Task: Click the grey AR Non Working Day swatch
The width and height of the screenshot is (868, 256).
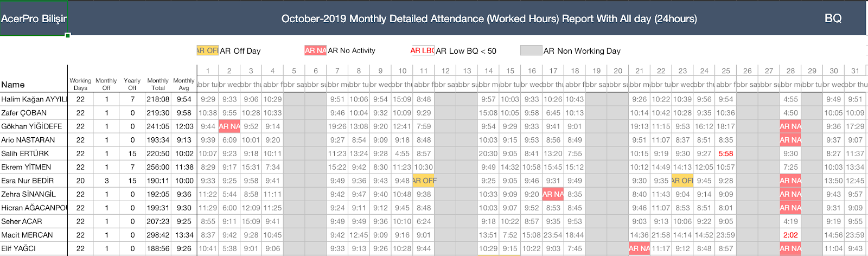Action: 531,50
